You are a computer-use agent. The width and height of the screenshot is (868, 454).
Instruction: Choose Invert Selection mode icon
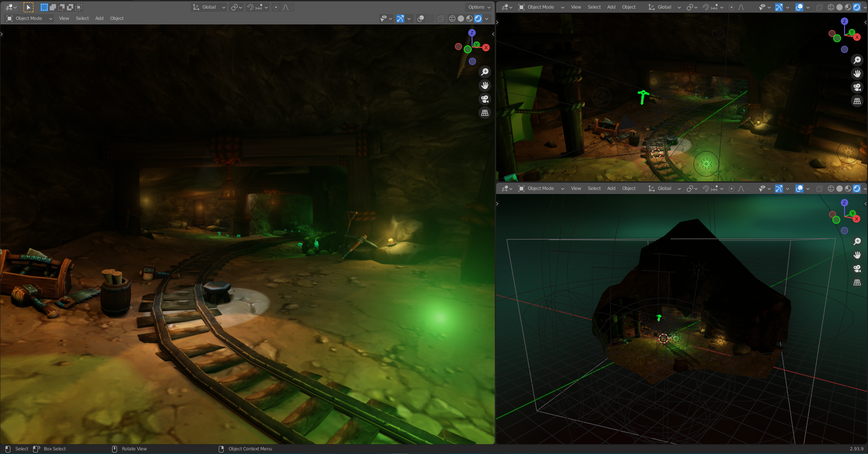[70, 7]
